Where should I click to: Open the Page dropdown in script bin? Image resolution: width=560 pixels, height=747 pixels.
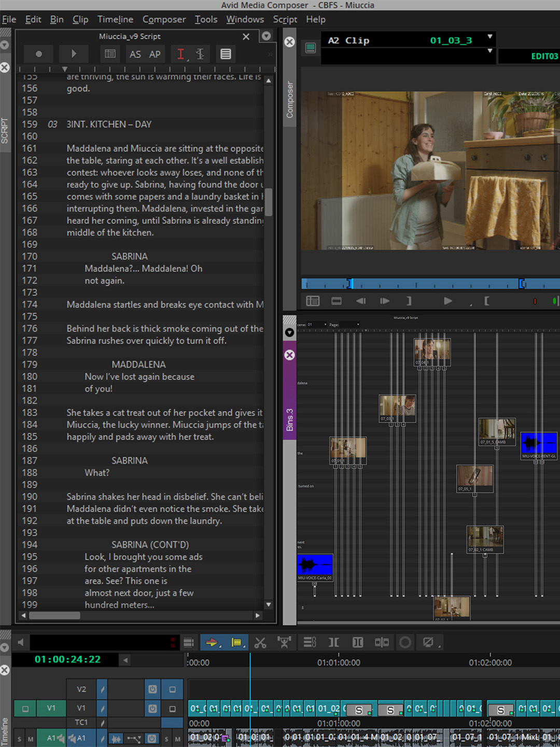click(x=349, y=325)
